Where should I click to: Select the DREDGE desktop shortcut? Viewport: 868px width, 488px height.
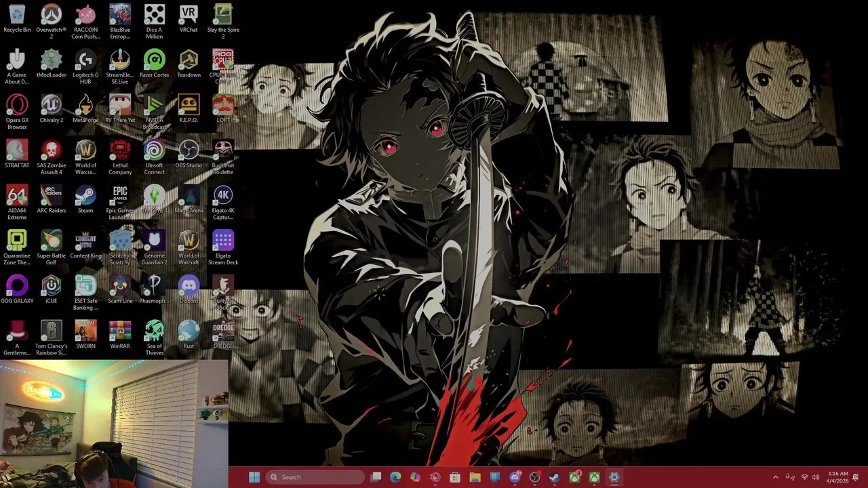223,335
